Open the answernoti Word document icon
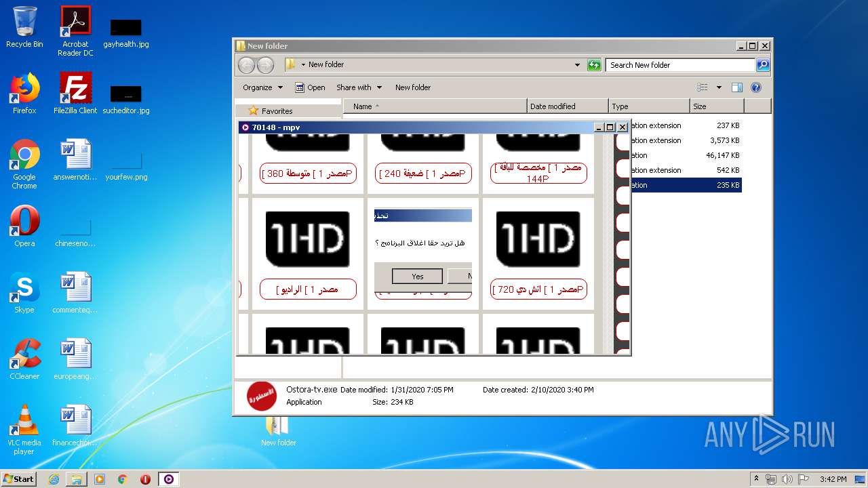The width and height of the screenshot is (868, 488). (75, 160)
